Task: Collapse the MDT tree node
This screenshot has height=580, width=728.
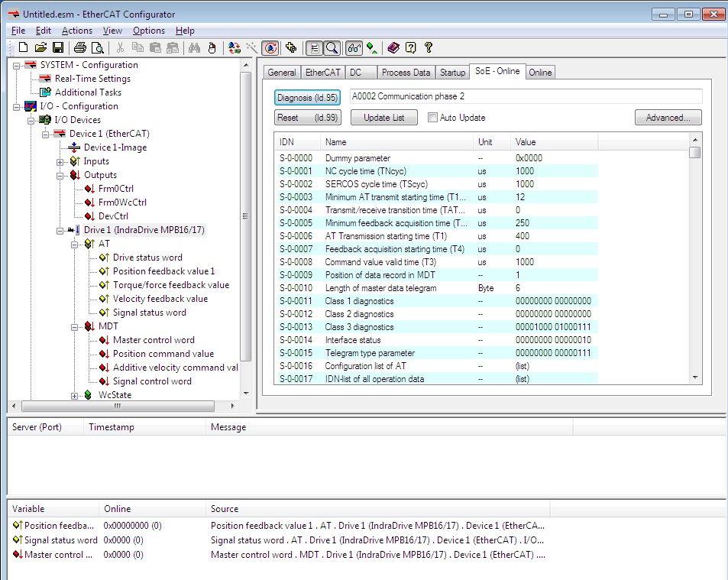Action: tap(75, 326)
